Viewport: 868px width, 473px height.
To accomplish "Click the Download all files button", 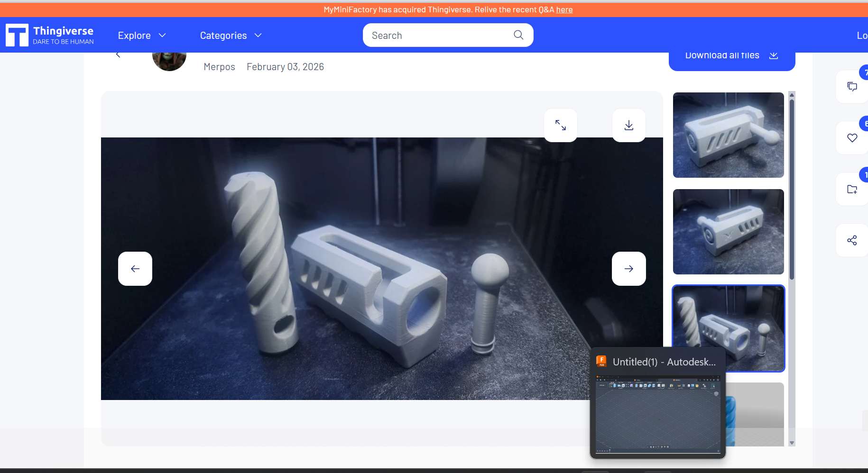I will point(731,55).
